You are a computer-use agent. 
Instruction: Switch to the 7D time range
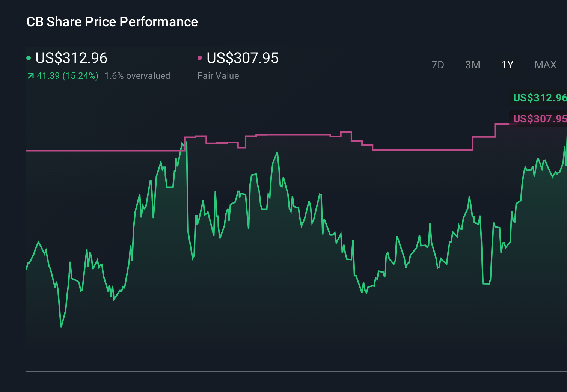438,65
